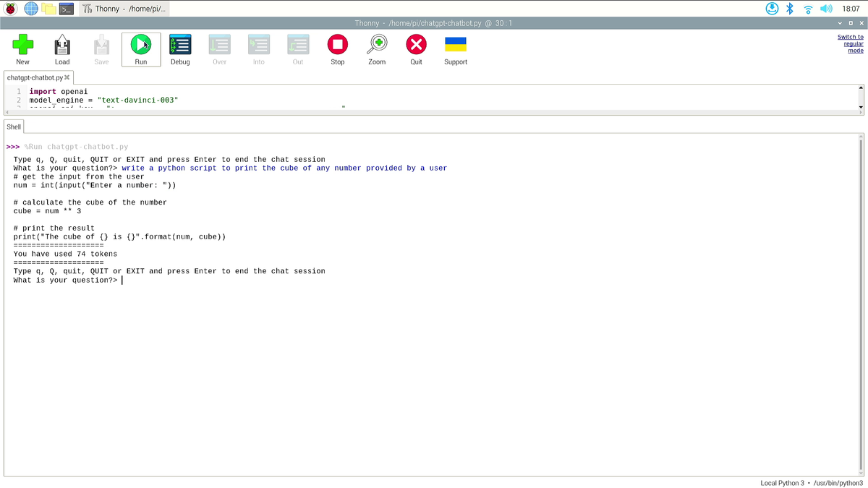Open the Zoom tool
The image size is (868, 488).
(377, 49)
